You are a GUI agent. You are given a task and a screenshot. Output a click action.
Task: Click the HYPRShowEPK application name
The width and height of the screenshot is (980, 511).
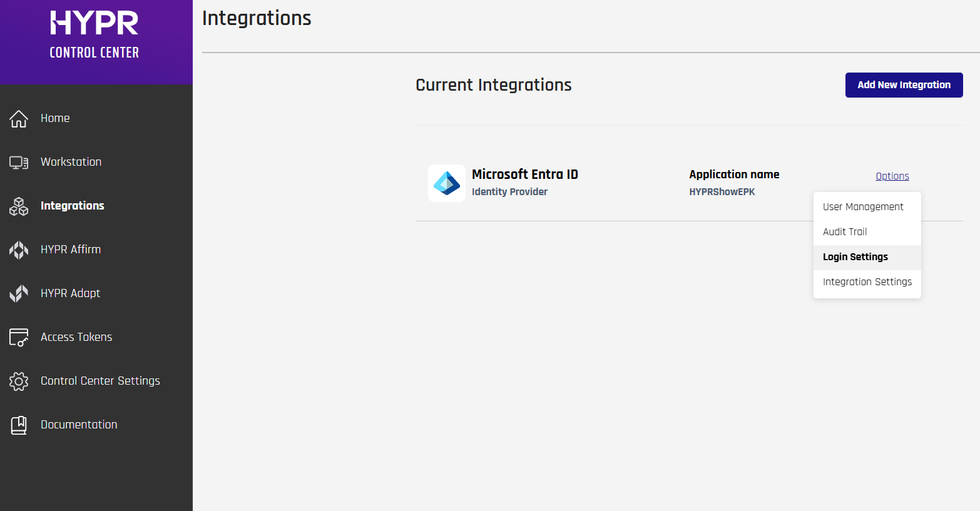[x=722, y=192]
